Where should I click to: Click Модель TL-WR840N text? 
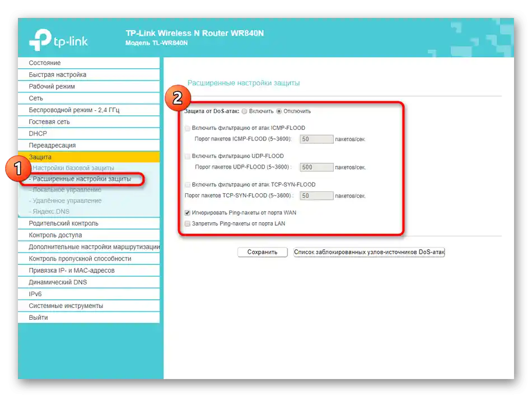pyautogui.click(x=156, y=43)
